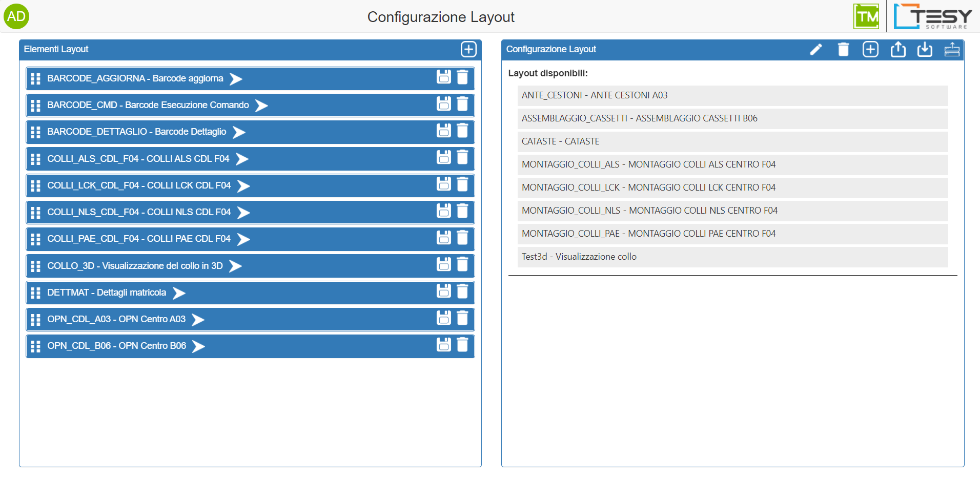Click the green AD user avatar

(x=16, y=16)
